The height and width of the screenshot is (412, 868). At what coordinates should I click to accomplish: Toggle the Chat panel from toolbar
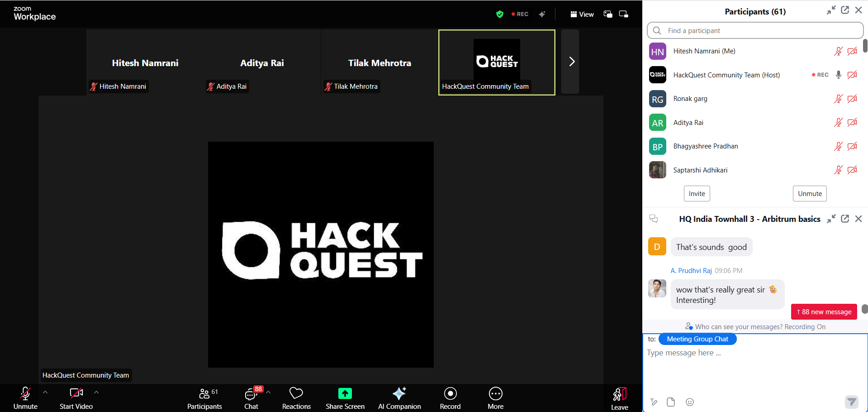251,398
